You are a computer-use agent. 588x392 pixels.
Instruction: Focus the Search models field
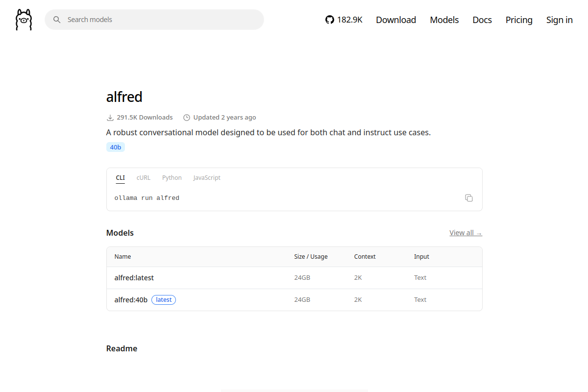click(154, 20)
